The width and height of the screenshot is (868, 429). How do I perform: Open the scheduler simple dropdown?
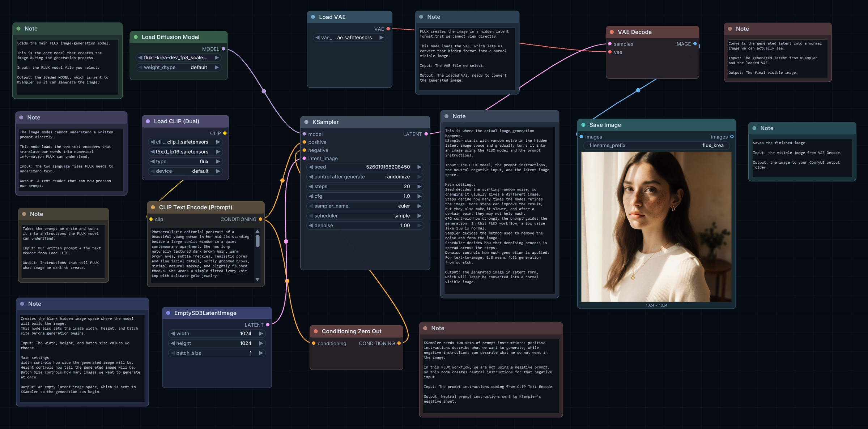[x=365, y=216]
